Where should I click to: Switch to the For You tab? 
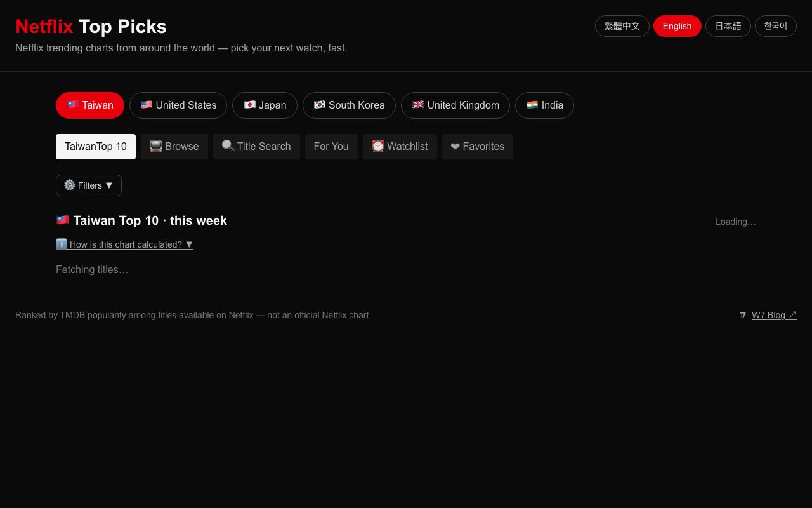pyautogui.click(x=331, y=147)
